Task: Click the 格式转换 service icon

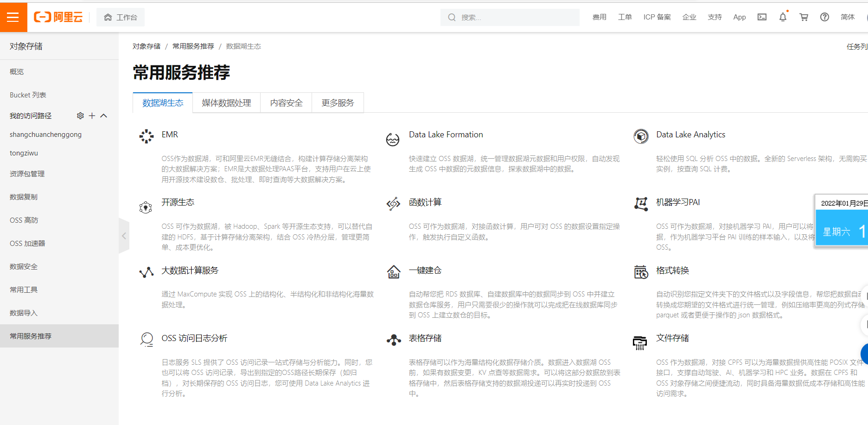Action: (x=641, y=272)
